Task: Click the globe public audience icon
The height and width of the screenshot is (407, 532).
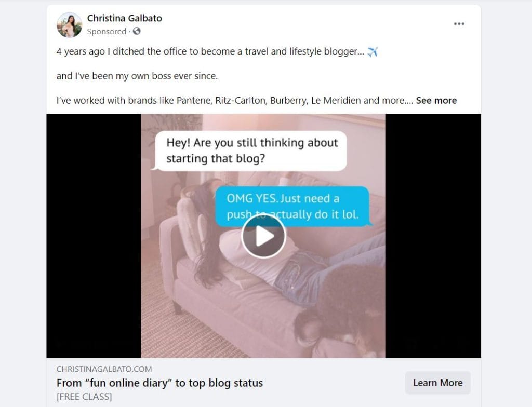Action: click(137, 32)
